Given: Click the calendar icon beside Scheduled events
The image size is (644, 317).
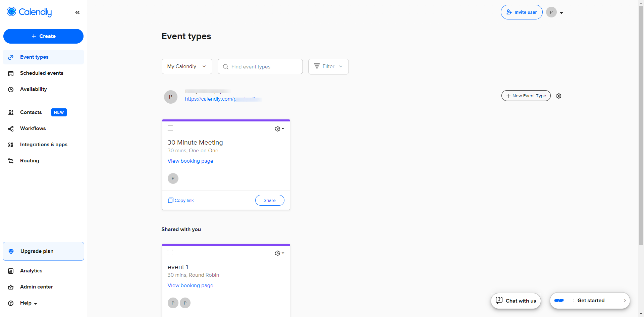Looking at the screenshot, I should pyautogui.click(x=11, y=73).
